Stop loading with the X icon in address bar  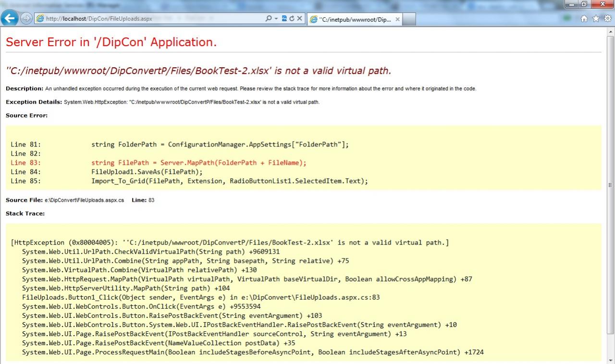(299, 19)
